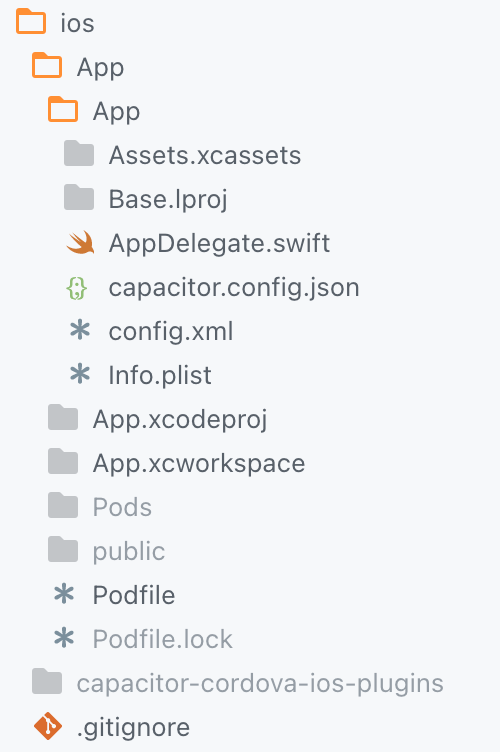Viewport: 500px width, 752px height.
Task: Click the git icon next to .gitignore
Action: [x=47, y=726]
